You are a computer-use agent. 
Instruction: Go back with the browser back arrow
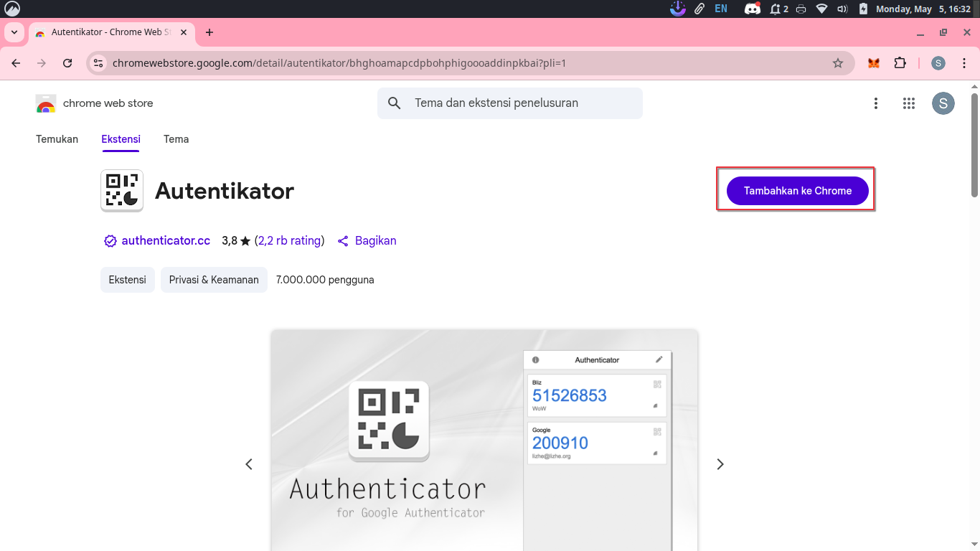pos(16,63)
